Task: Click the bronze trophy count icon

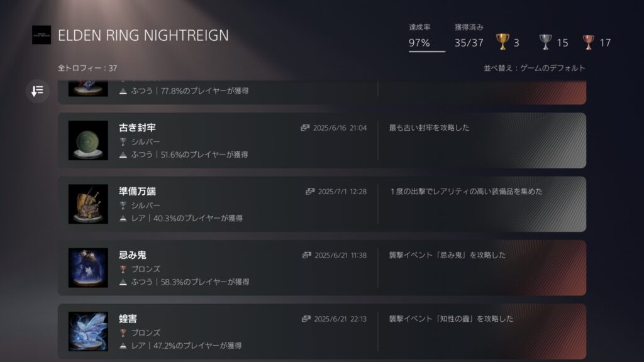Action: point(588,42)
